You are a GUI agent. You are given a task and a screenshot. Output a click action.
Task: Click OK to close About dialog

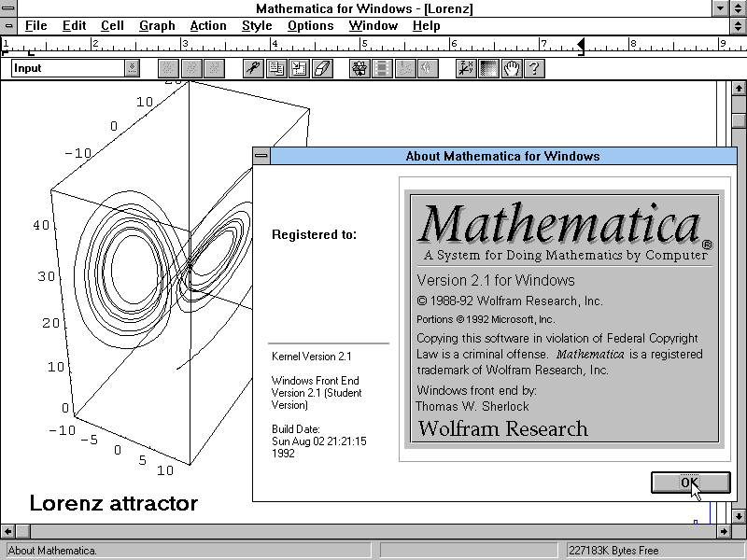pyautogui.click(x=690, y=483)
